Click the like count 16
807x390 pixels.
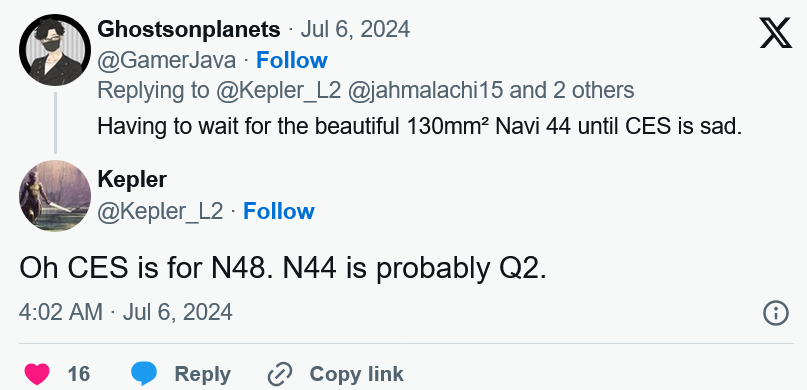(x=79, y=374)
